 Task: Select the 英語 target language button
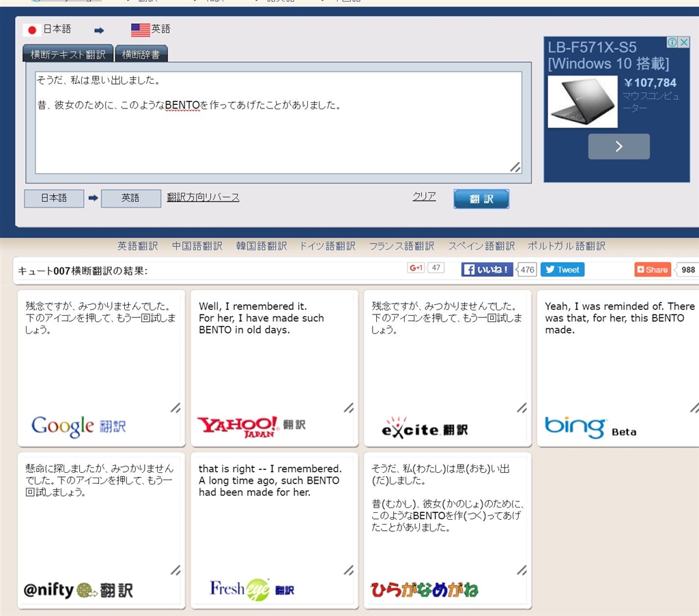point(130,199)
